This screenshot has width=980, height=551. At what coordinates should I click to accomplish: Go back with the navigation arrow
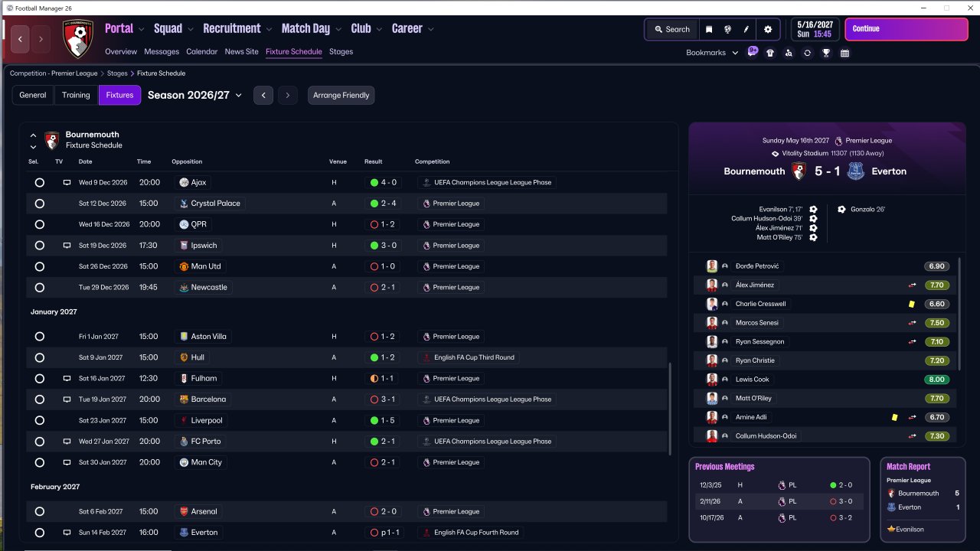pyautogui.click(x=21, y=38)
